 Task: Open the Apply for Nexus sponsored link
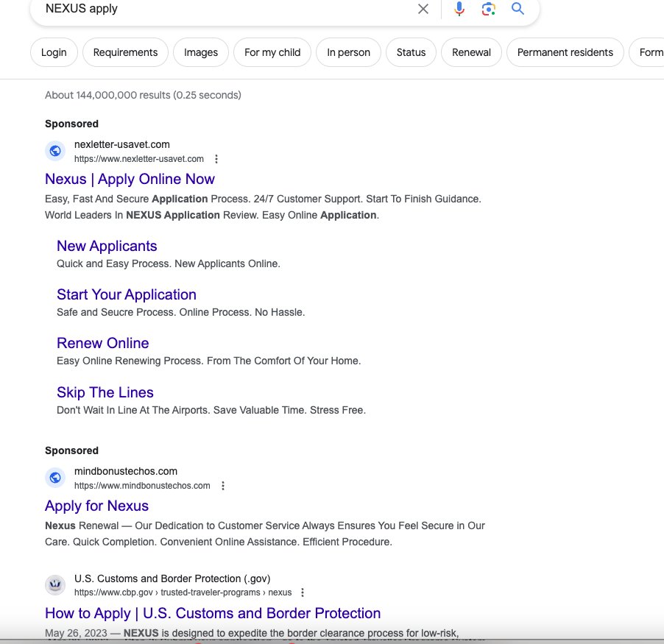point(96,506)
